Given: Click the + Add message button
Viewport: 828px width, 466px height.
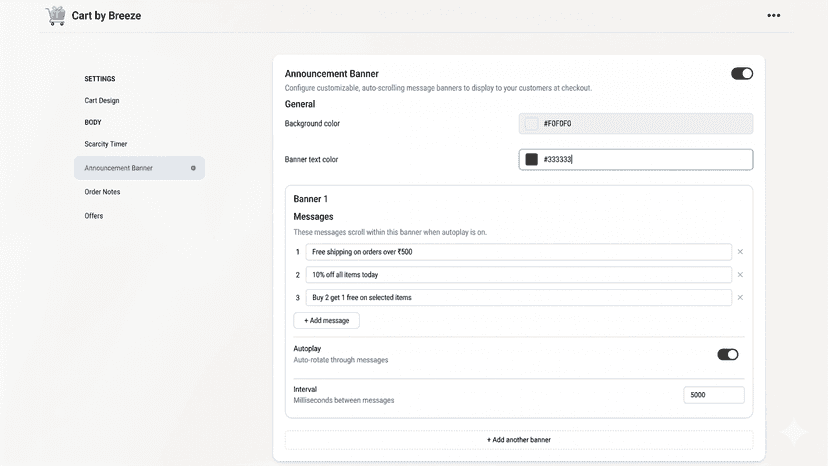Looking at the screenshot, I should pos(326,321).
